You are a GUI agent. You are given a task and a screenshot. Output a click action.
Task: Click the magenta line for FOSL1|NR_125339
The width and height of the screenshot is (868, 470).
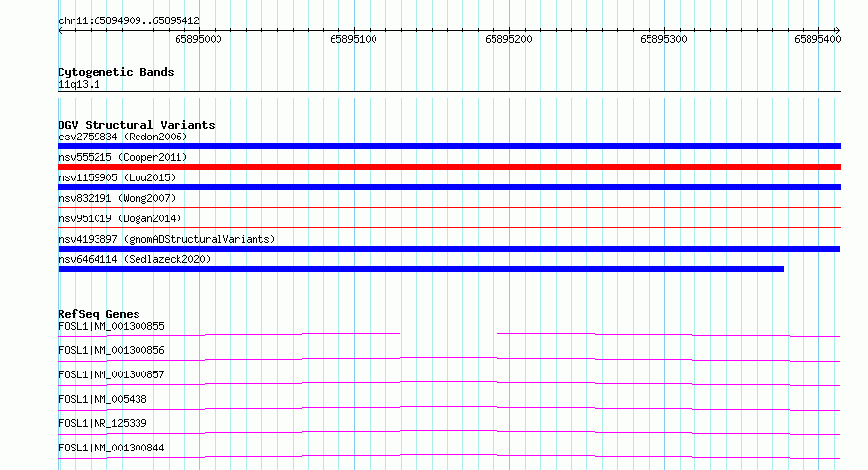pos(449,432)
